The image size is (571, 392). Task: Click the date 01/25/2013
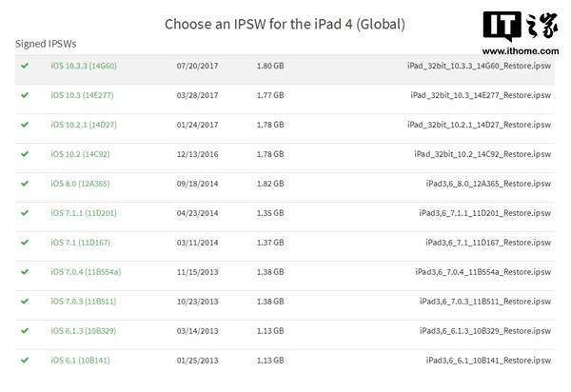[x=197, y=361]
